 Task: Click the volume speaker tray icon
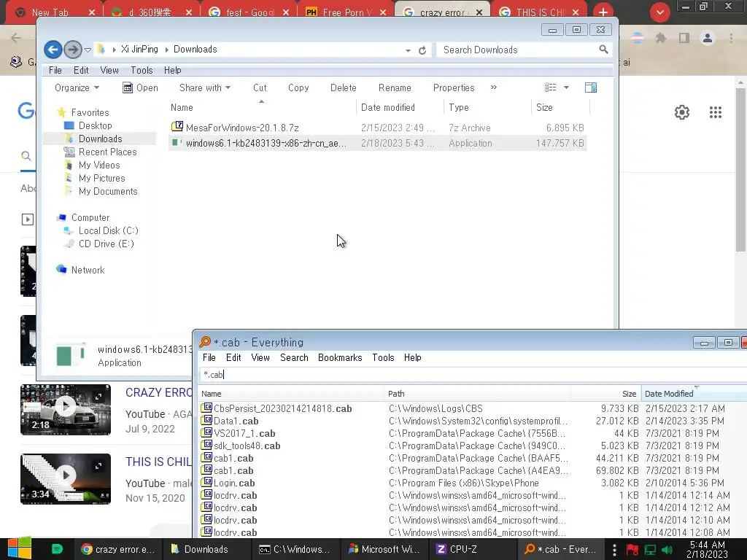pyautogui.click(x=667, y=550)
